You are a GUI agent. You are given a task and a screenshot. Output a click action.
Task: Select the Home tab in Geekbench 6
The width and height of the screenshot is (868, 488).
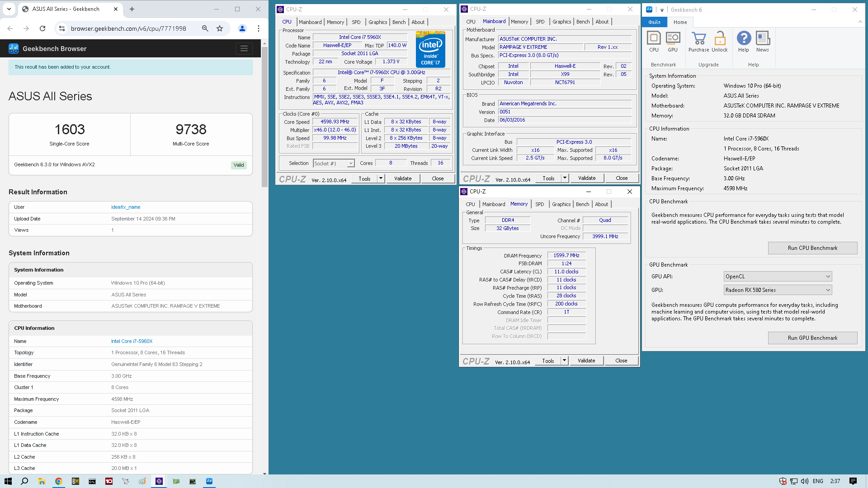pos(680,22)
